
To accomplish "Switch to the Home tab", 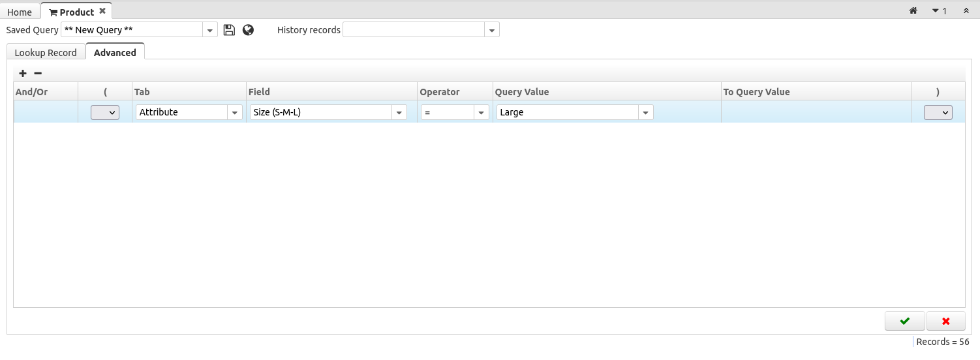I will (x=20, y=12).
